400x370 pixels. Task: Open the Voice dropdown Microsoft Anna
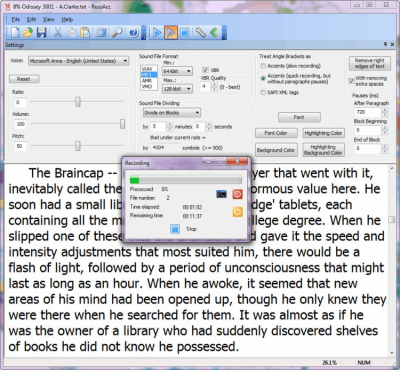(x=78, y=61)
